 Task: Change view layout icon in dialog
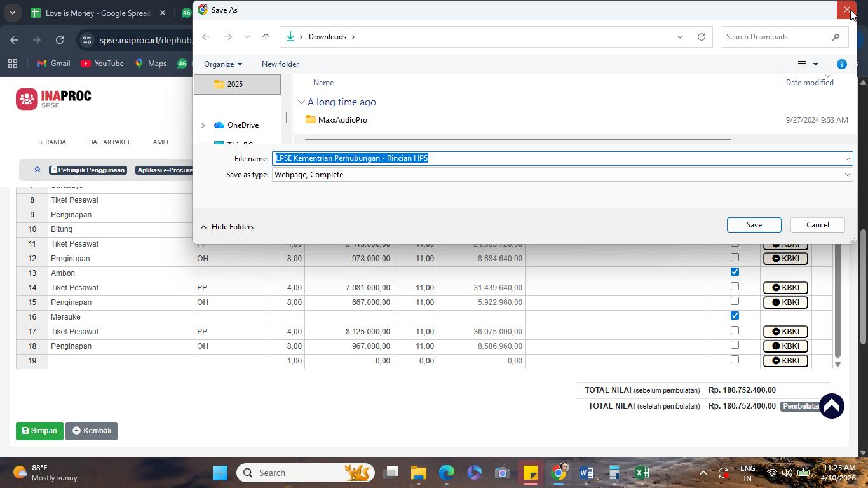[802, 64]
